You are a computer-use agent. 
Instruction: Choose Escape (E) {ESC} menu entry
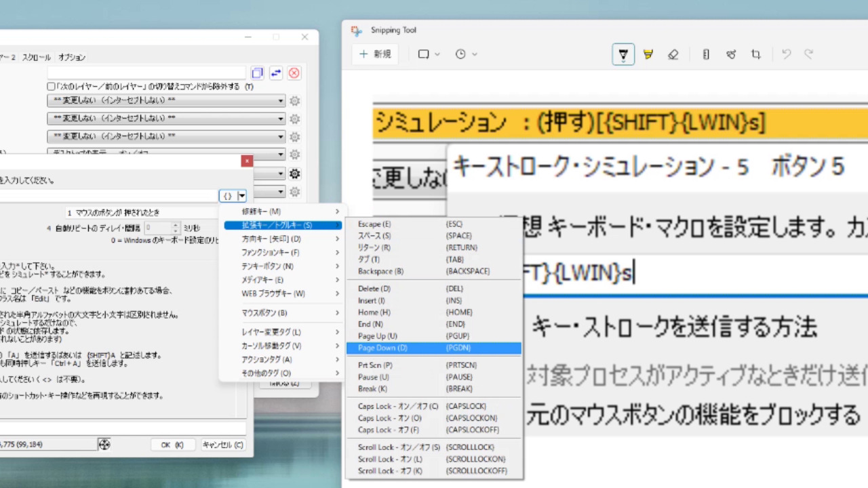click(434, 224)
